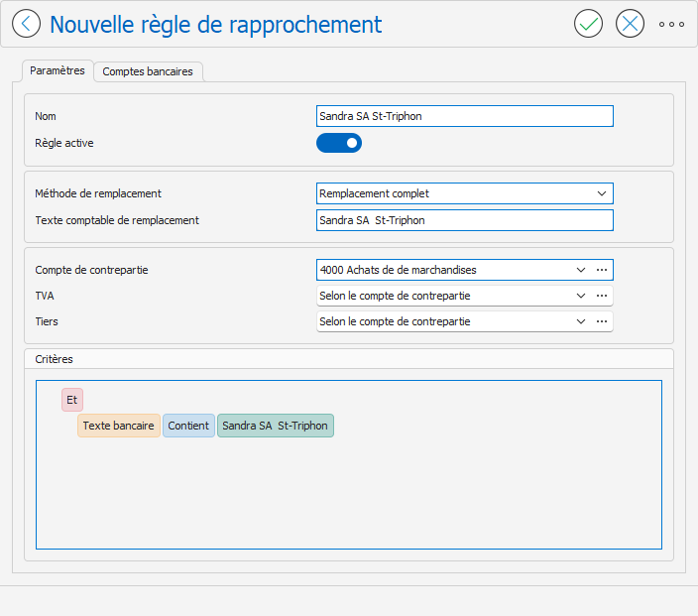Click Texte comptable de remplacement field
The image size is (698, 616).
[x=465, y=220]
